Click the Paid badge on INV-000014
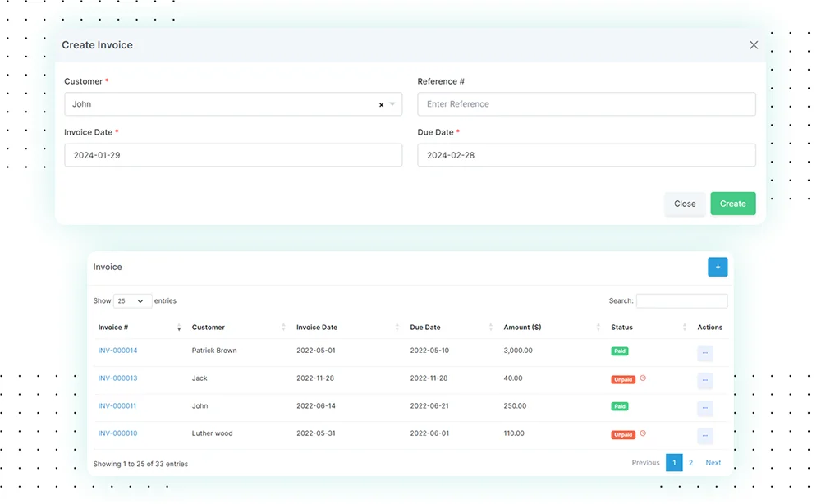Screen dimensions: 821x504 (x=620, y=351)
